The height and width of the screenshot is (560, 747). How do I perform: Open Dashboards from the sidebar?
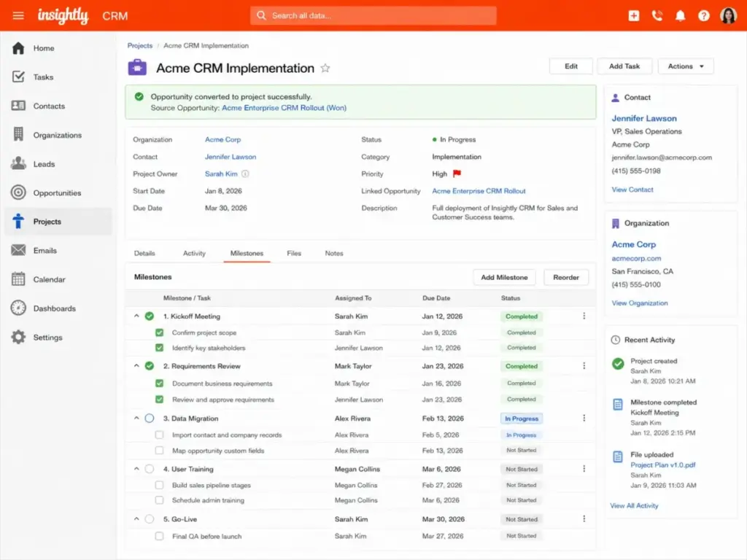[x=58, y=308]
